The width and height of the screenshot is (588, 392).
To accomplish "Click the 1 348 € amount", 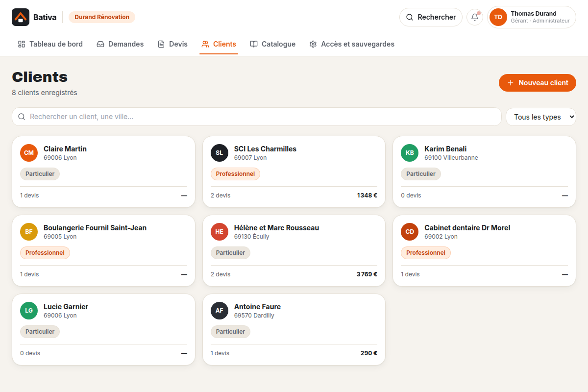I will pyautogui.click(x=367, y=196).
